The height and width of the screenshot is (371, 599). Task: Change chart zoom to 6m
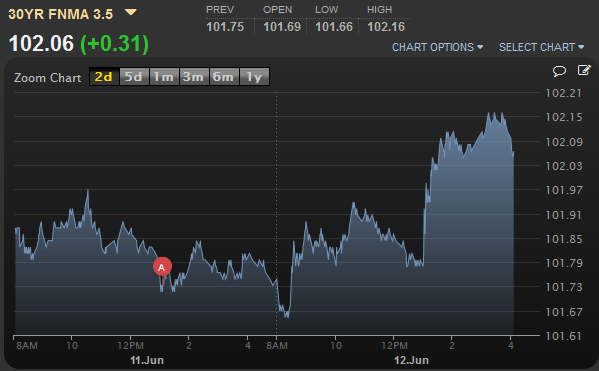pos(224,77)
